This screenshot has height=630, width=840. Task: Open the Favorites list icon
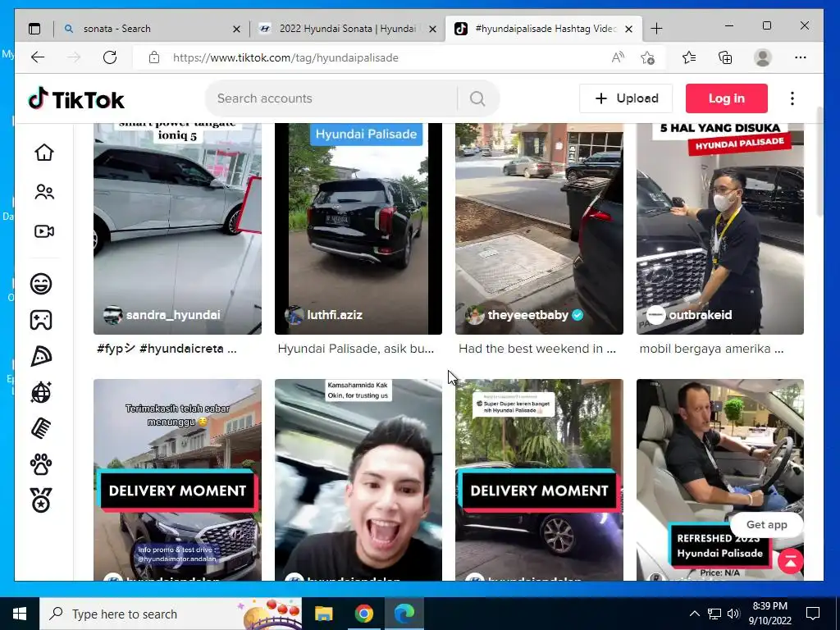689,57
